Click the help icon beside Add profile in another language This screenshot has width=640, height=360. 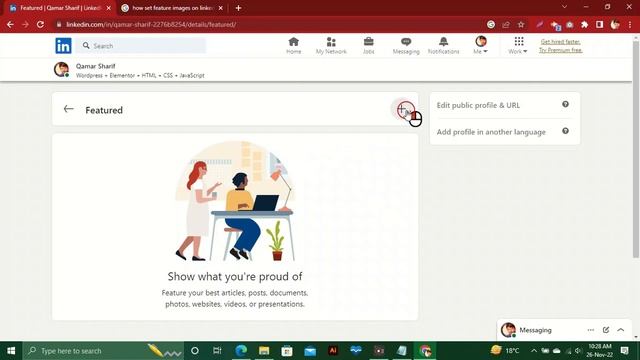tap(565, 131)
